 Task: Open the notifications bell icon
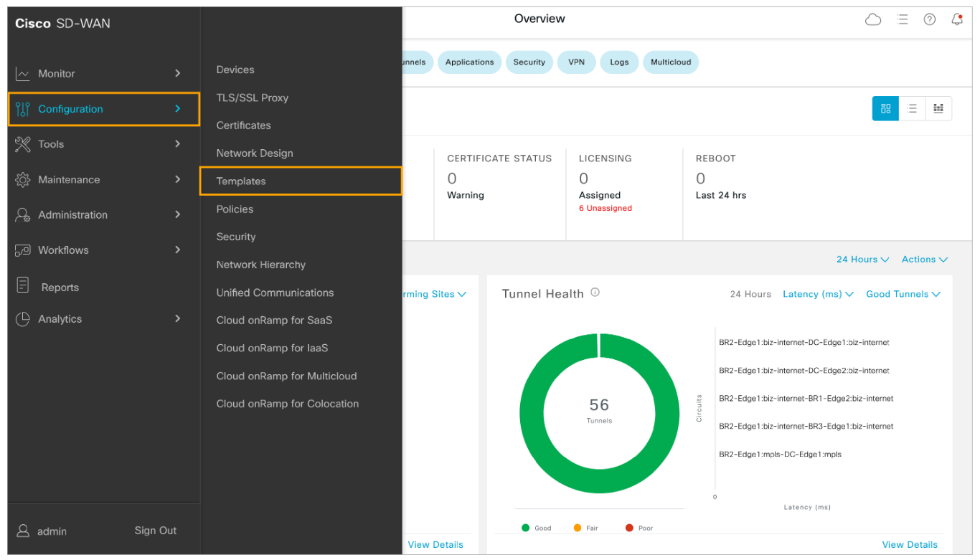[x=957, y=20]
